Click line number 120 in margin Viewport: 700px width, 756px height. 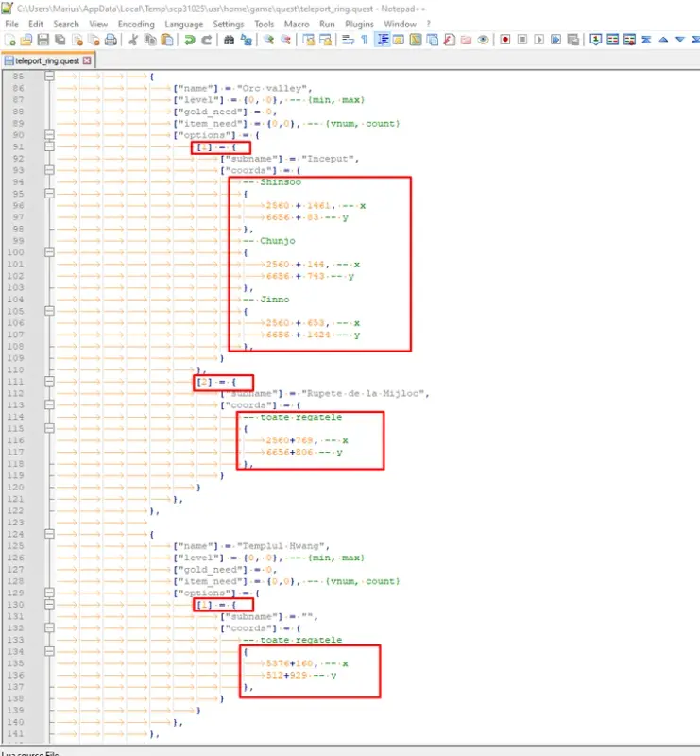[x=15, y=488]
